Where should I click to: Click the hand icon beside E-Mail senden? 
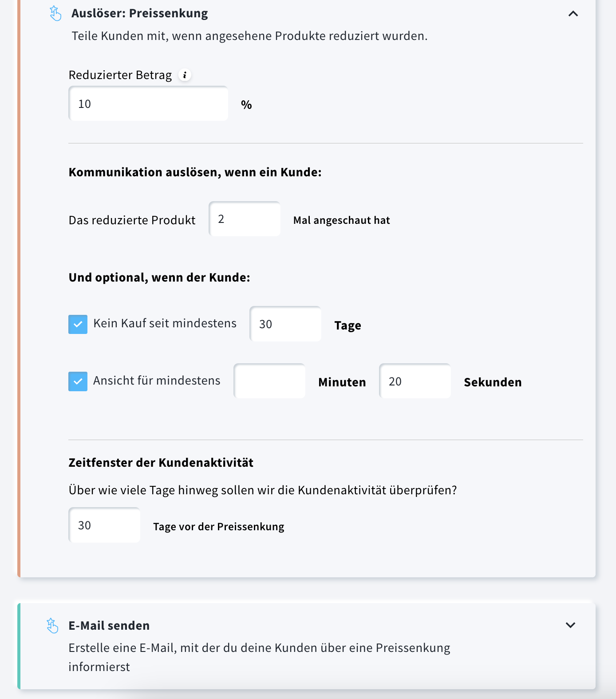pos(52,625)
